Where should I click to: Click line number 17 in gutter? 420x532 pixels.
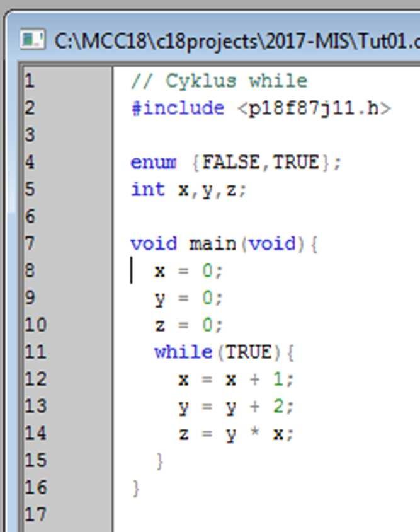tap(36, 515)
